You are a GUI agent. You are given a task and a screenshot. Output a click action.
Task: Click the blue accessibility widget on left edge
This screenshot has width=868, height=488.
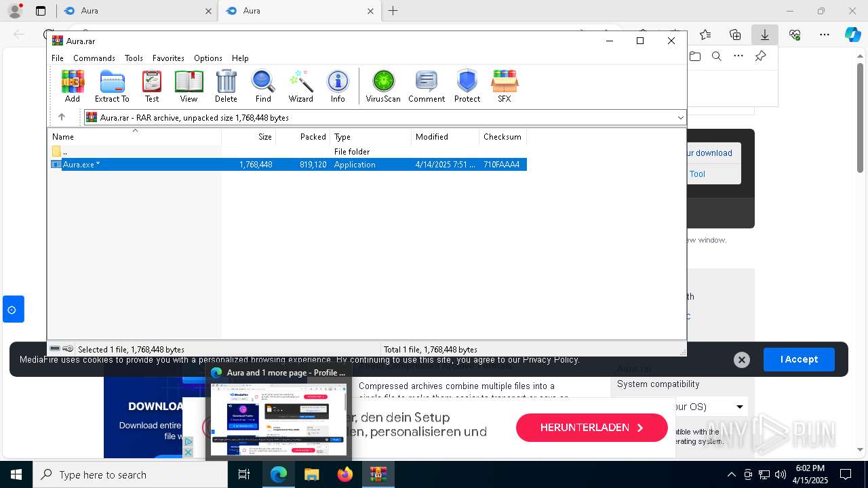pyautogui.click(x=12, y=310)
